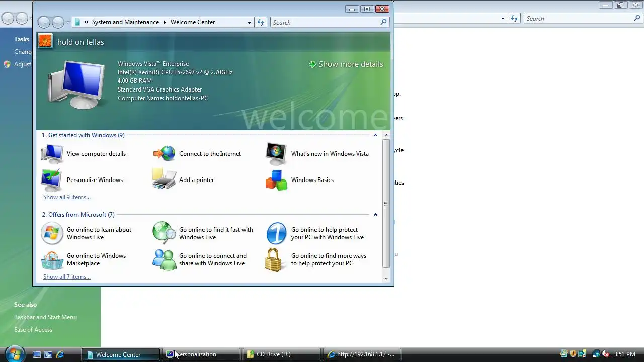Screen dimensions: 644x362
Task: Switch to CD Drive (D:) taskbar button
Action: [x=282, y=354]
